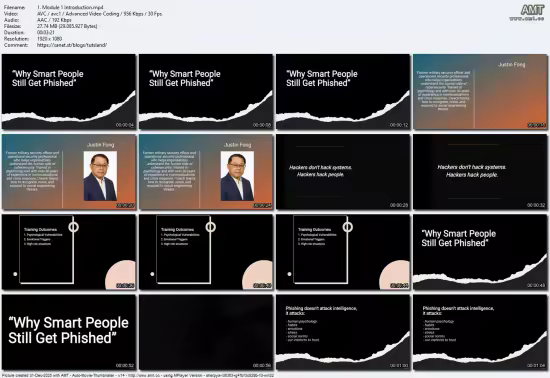Click the "Audio:" label
The height and width of the screenshot is (378, 550).
(11, 20)
